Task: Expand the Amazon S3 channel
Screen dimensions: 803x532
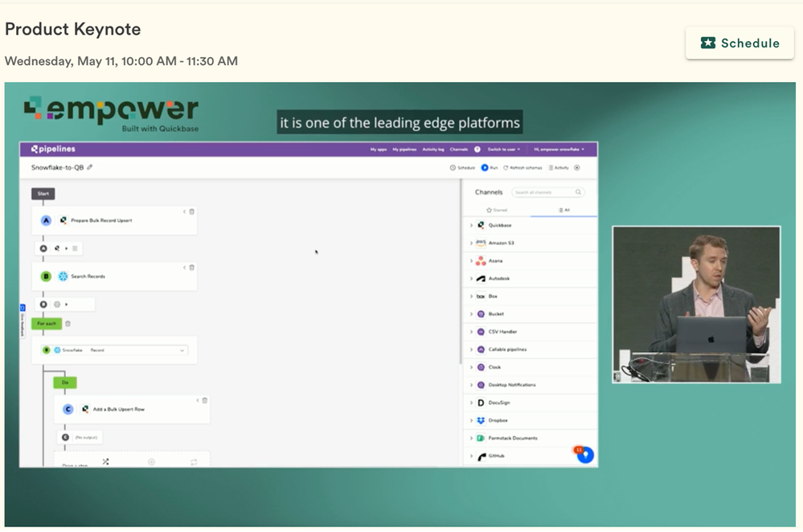Action: click(x=471, y=243)
